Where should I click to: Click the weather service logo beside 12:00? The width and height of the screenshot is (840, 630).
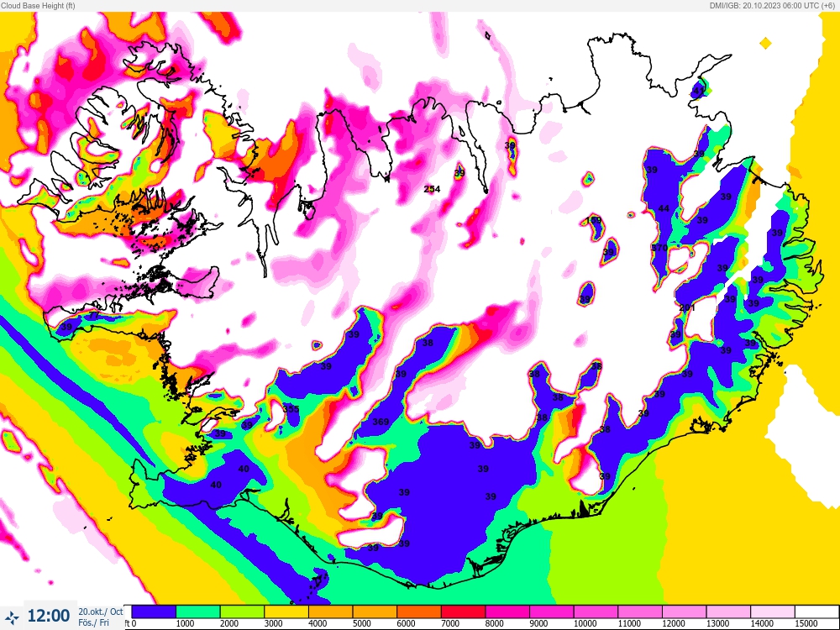[x=12, y=617]
